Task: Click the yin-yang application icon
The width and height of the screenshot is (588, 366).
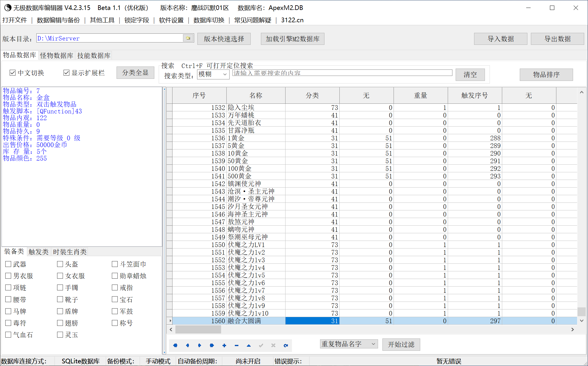Action: tap(8, 8)
